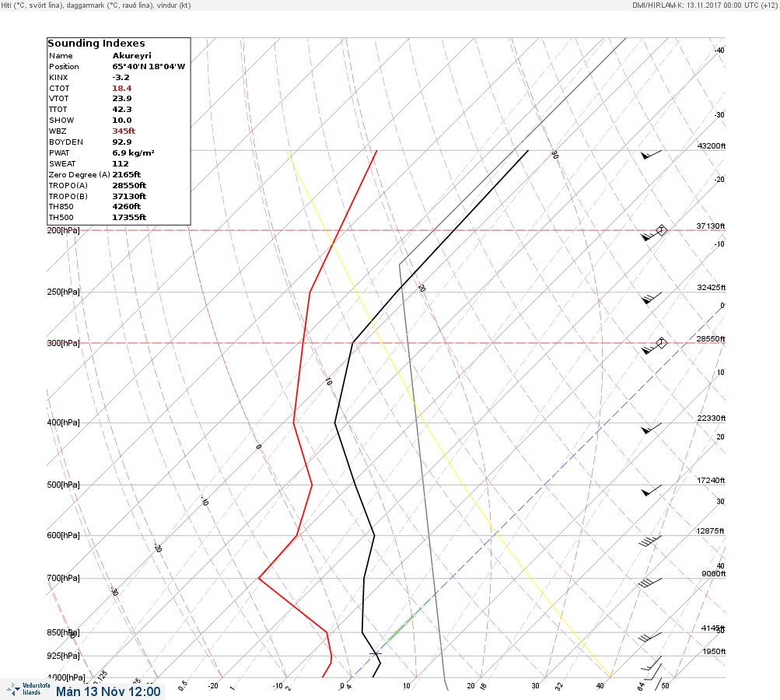Click the KINX value -3.2
The image size is (780, 700).
(121, 78)
